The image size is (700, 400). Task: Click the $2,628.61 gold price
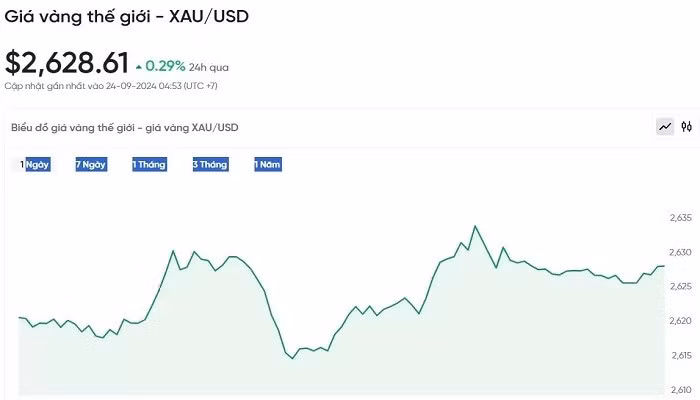coord(67,63)
